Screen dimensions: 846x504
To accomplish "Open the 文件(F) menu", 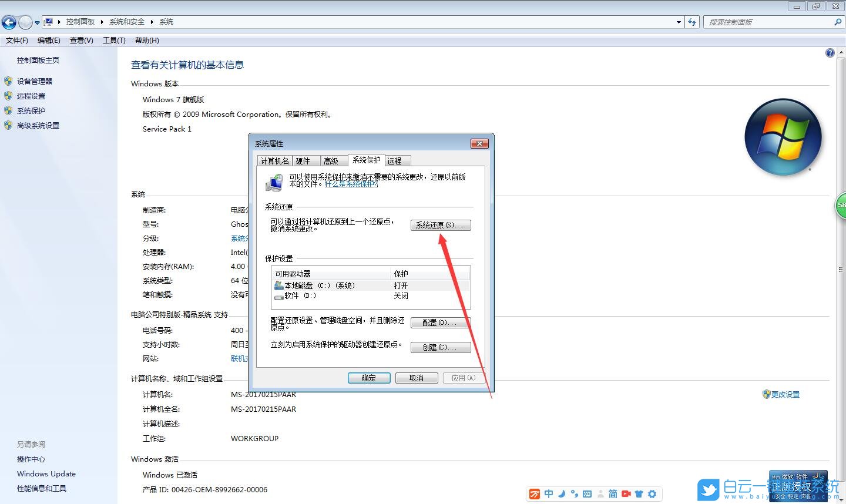I will [17, 41].
